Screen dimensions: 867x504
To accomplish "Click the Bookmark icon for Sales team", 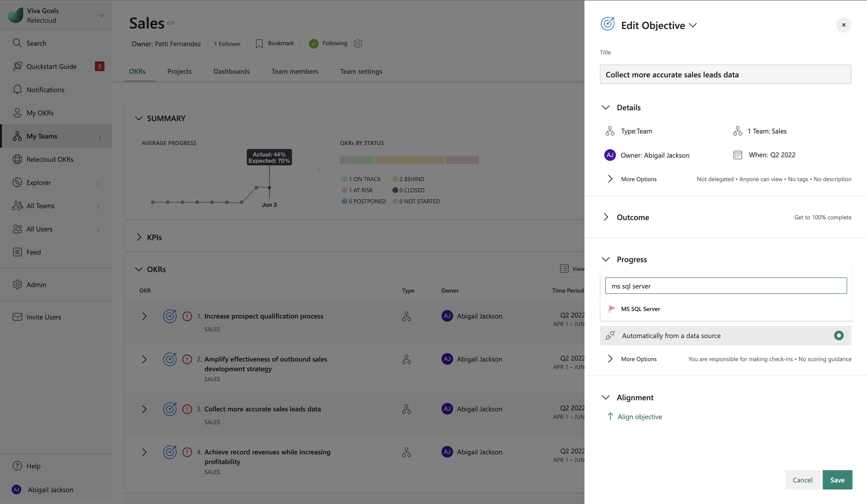I will tap(259, 44).
